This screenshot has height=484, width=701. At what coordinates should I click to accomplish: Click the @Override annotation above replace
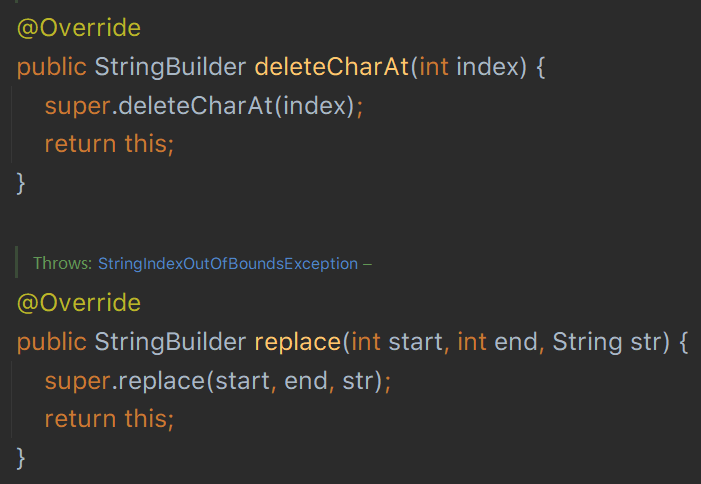(79, 302)
